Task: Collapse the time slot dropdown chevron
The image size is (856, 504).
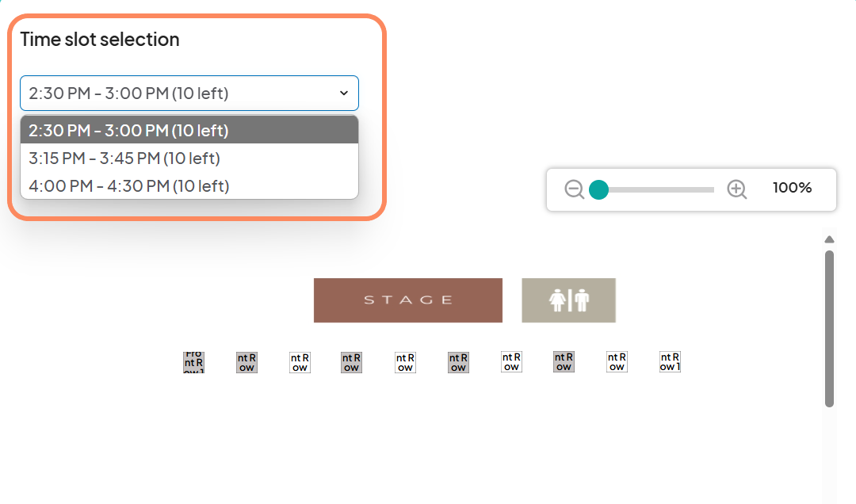Action: pyautogui.click(x=344, y=94)
